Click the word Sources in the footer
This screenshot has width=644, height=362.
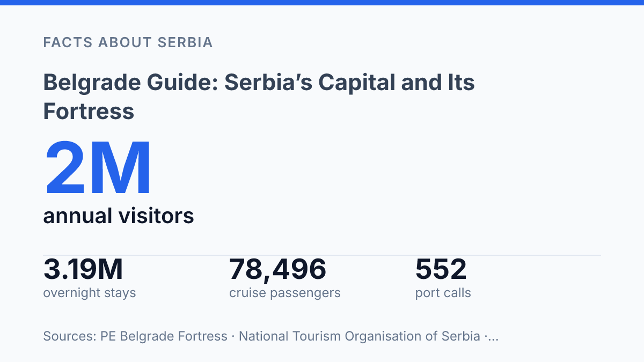click(x=70, y=336)
